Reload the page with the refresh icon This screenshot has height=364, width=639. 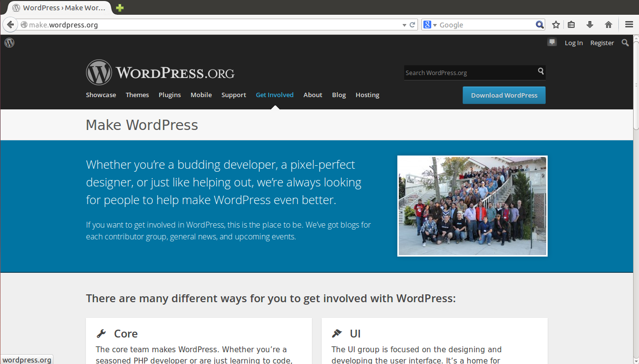click(413, 25)
